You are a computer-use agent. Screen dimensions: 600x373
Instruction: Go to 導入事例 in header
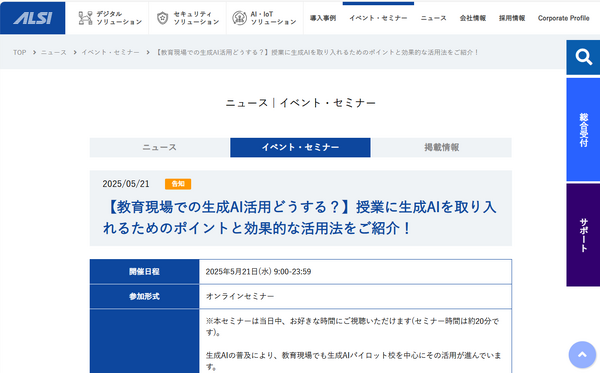click(x=323, y=18)
